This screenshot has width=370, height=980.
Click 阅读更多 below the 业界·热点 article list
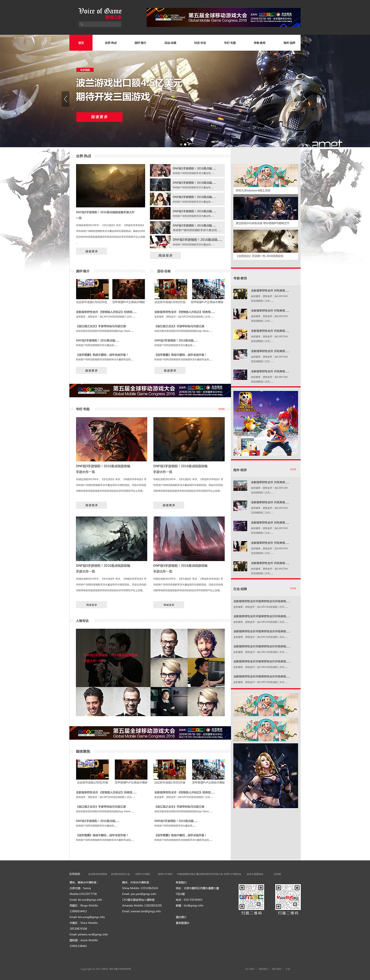tap(165, 256)
